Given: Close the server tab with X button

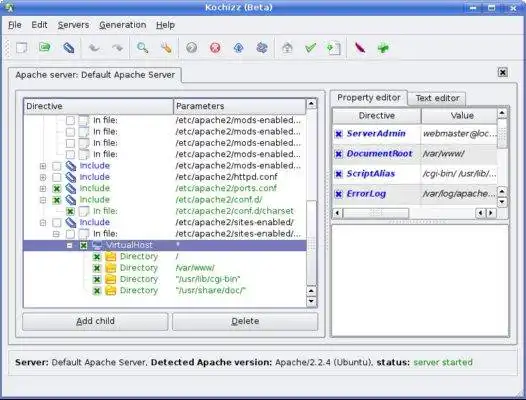Looking at the screenshot, I should point(502,72).
